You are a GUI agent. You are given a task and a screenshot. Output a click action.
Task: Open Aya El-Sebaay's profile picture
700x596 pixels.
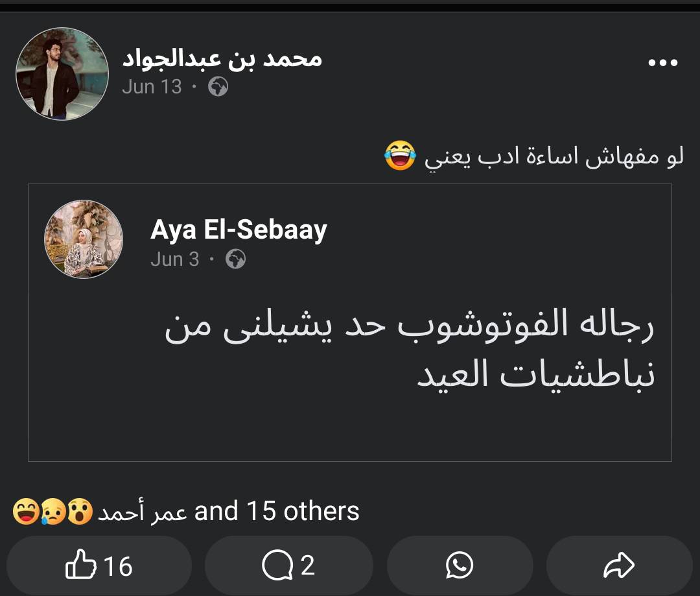pos(84,239)
